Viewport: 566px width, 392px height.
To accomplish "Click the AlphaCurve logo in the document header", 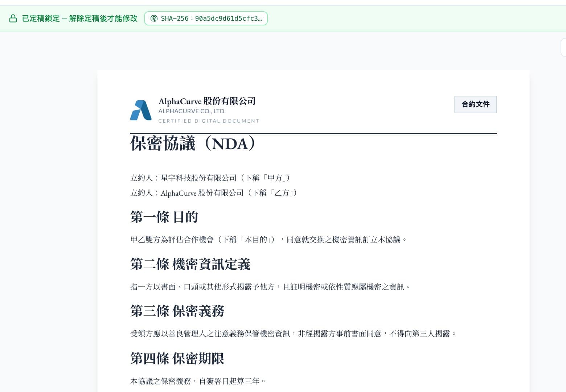I will [141, 110].
